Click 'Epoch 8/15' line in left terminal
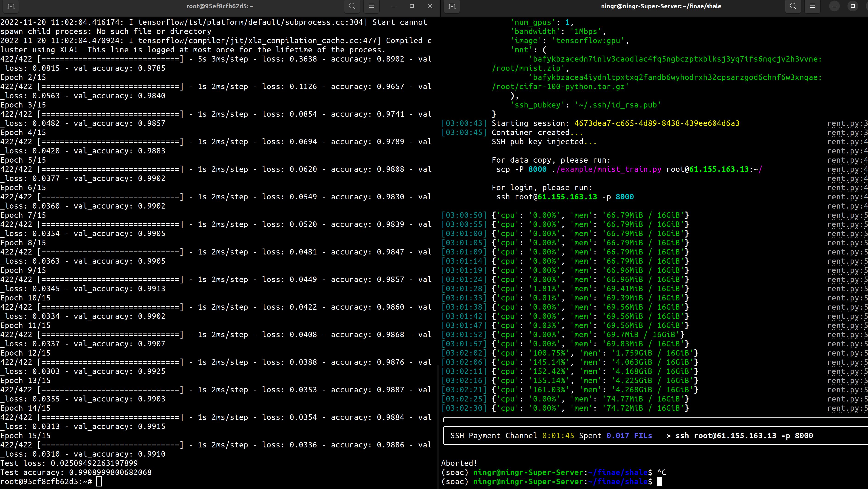868x489 pixels. [23, 243]
